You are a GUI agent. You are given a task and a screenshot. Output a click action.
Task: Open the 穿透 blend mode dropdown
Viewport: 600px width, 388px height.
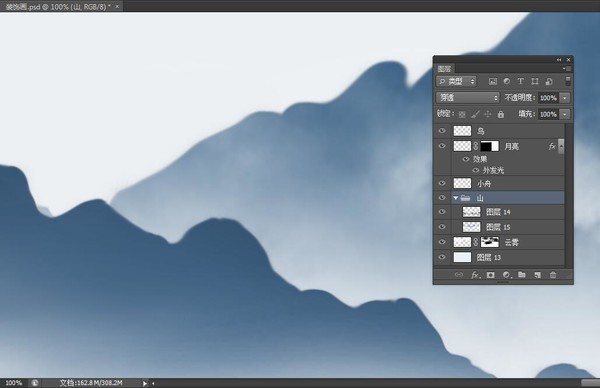coord(468,98)
